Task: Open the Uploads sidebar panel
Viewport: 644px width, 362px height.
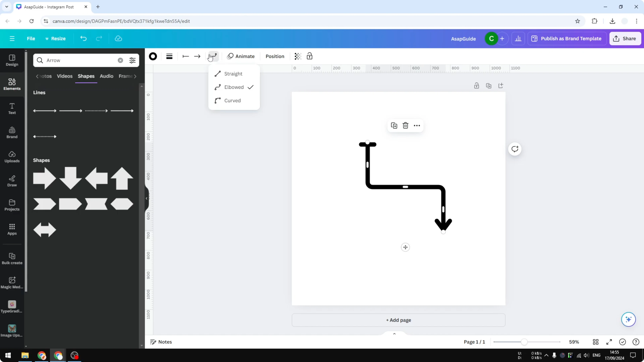Action: 12,157
